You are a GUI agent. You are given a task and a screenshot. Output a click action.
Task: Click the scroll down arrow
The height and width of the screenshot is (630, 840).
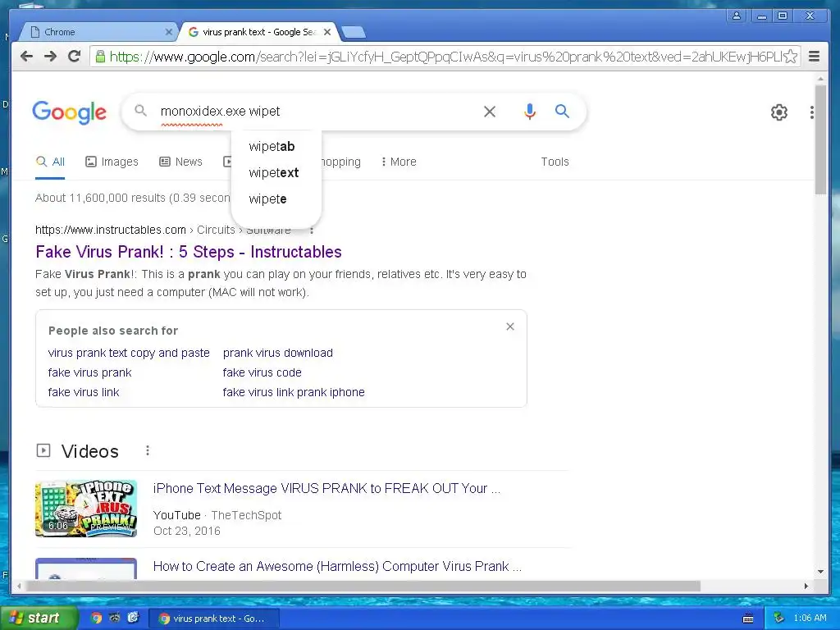[820, 572]
